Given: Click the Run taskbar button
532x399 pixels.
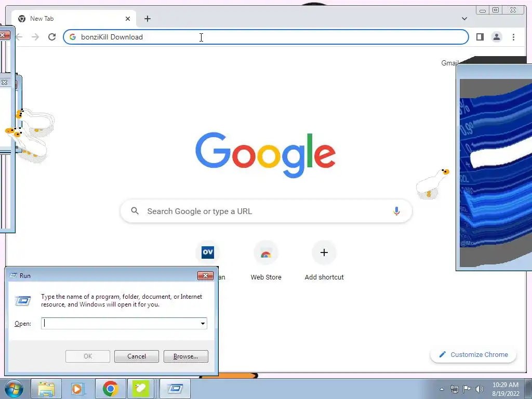Looking at the screenshot, I should tap(175, 389).
